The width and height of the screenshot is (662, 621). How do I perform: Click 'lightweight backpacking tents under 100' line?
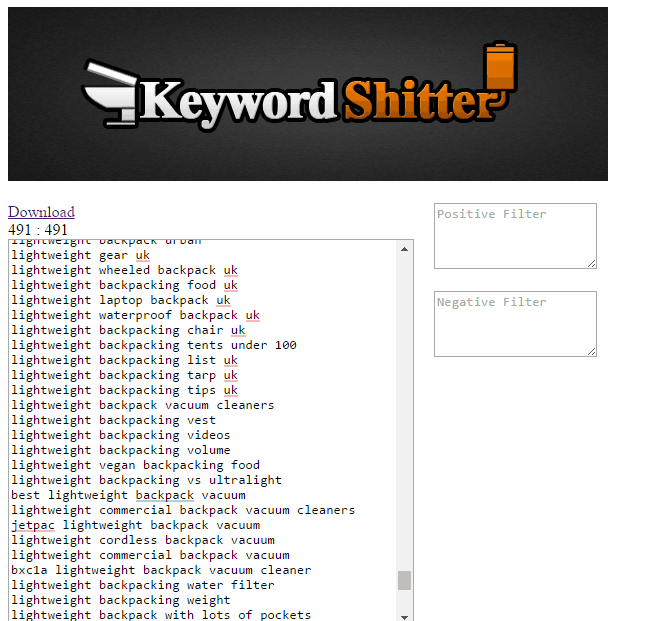[x=154, y=345]
